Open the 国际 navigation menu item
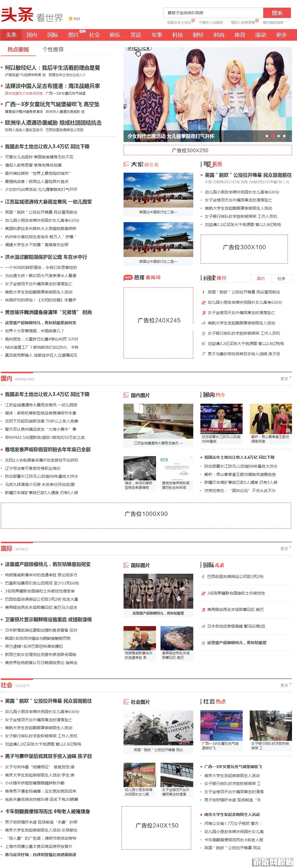Viewport: 297px width, 868px height. 53,35
